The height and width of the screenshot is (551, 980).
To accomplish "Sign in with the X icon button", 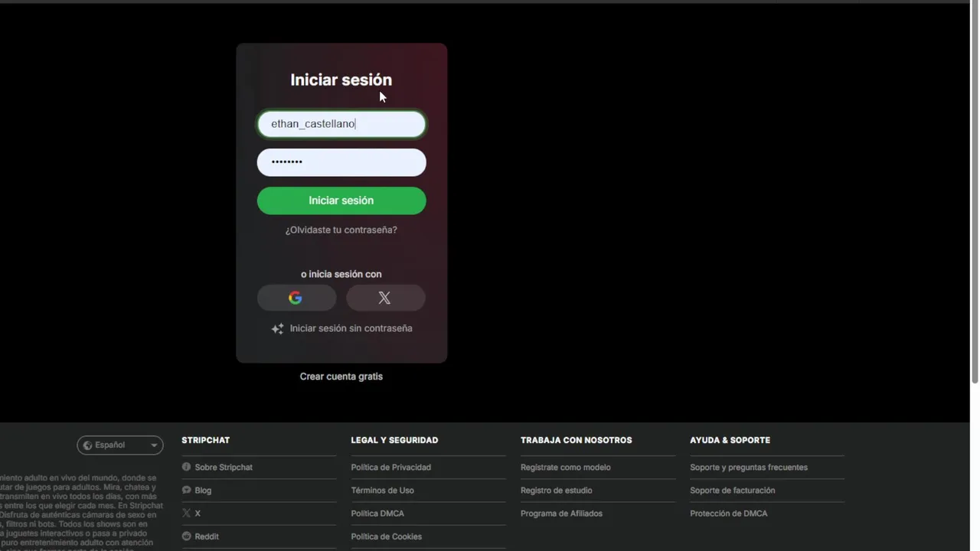I will click(x=385, y=298).
